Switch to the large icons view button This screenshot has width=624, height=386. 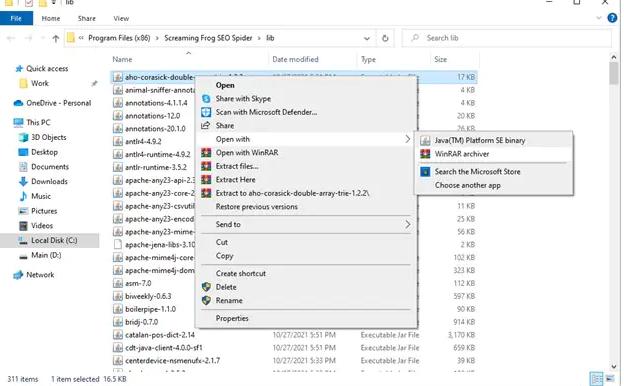(x=610, y=379)
